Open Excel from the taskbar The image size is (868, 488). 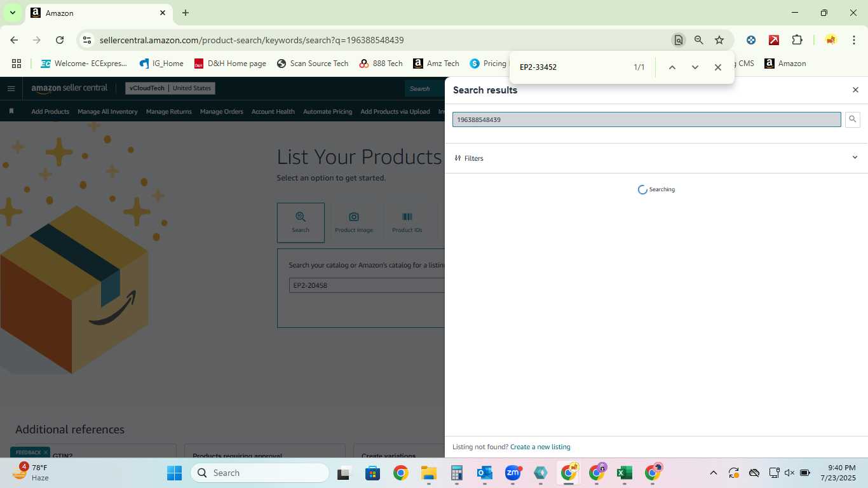pos(624,473)
